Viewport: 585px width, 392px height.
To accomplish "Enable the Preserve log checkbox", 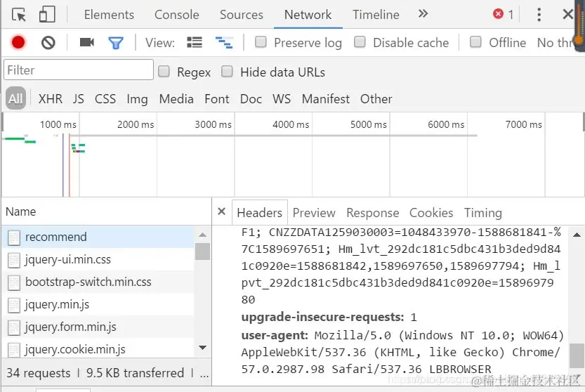I will coord(261,42).
